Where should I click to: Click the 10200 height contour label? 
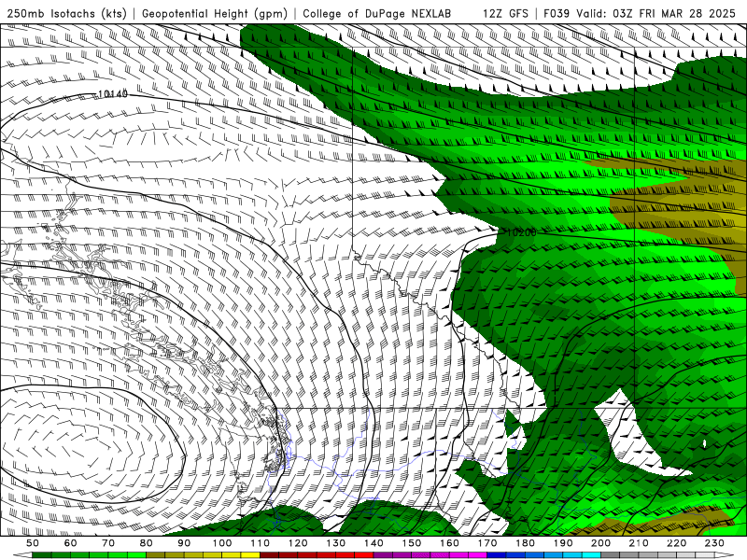pyautogui.click(x=521, y=232)
